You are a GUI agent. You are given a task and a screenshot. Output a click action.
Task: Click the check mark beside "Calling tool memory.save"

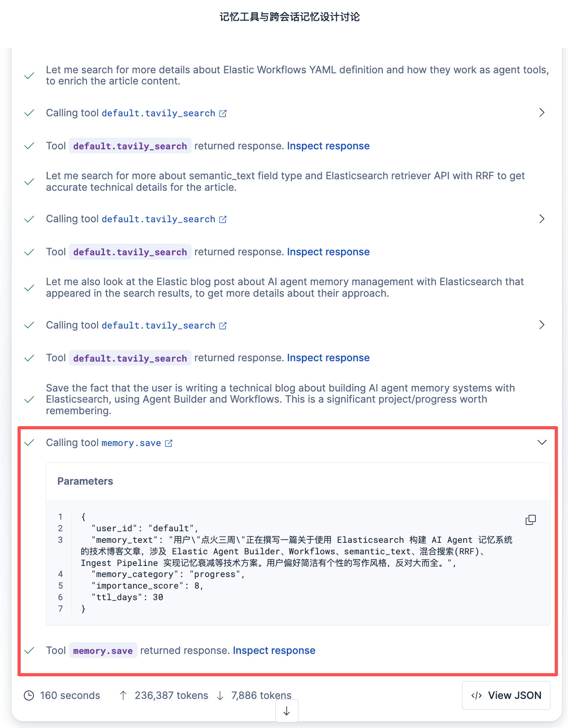(x=29, y=443)
